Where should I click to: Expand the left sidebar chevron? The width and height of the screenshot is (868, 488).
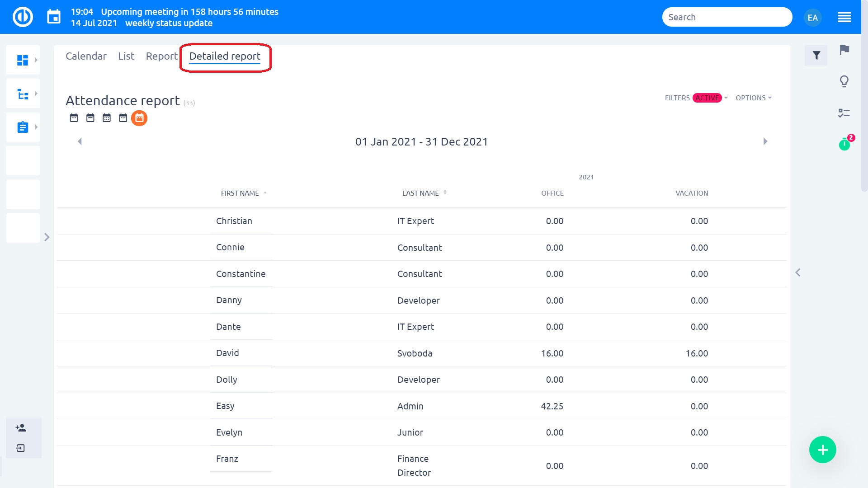(47, 237)
